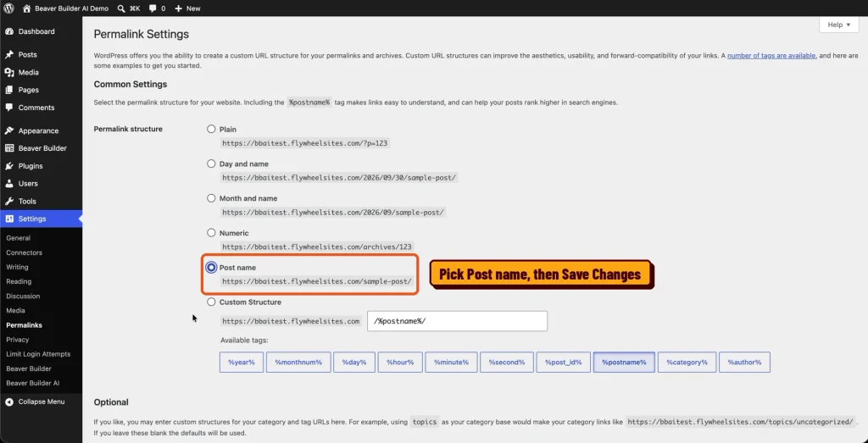The height and width of the screenshot is (443, 868).
Task: Open the Plugins menu
Action: (x=31, y=166)
